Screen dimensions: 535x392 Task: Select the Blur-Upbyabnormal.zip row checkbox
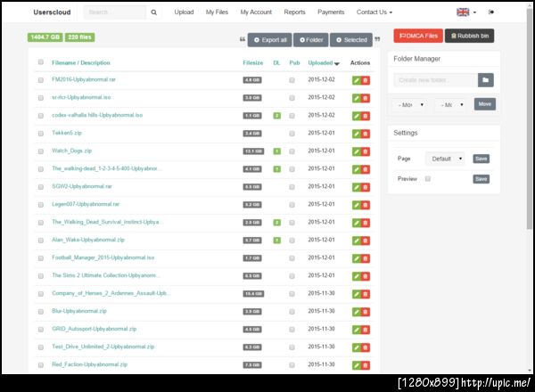pos(41,312)
